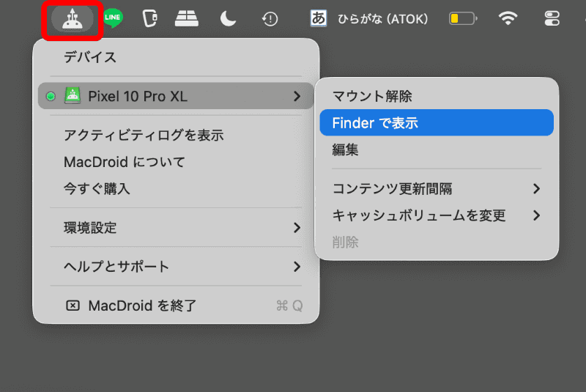The width and height of the screenshot is (586, 392).
Task: Select マウント解除
Action: click(372, 97)
